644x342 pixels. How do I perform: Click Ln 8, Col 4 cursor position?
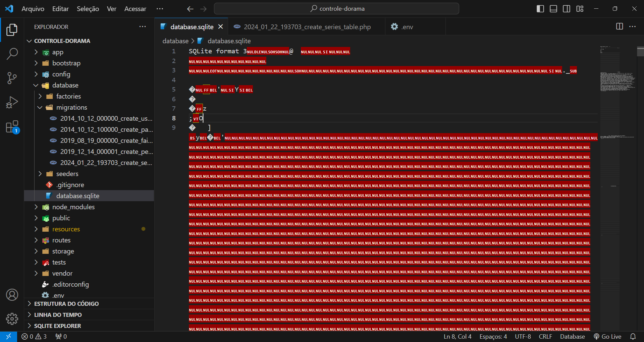[458, 336]
